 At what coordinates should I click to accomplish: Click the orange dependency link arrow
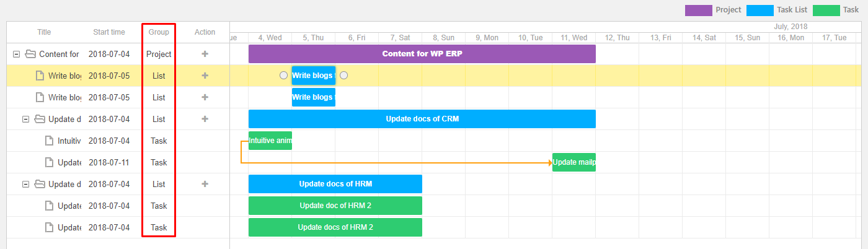tap(549, 162)
